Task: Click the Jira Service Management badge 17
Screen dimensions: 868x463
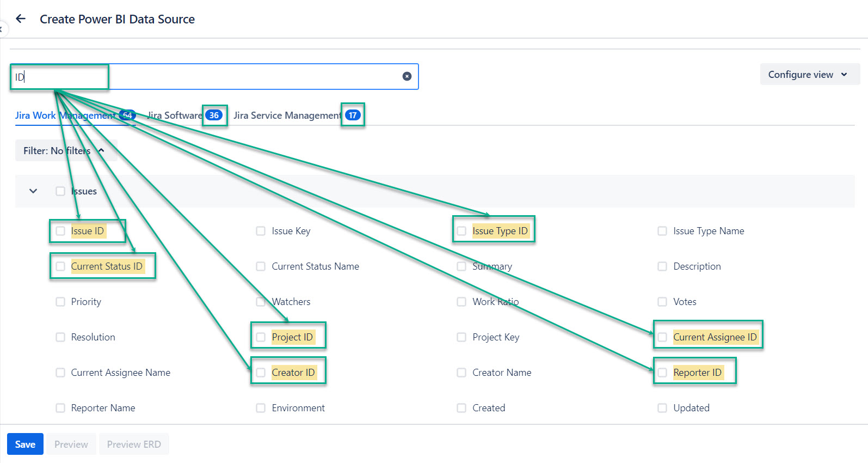Action: (x=353, y=115)
